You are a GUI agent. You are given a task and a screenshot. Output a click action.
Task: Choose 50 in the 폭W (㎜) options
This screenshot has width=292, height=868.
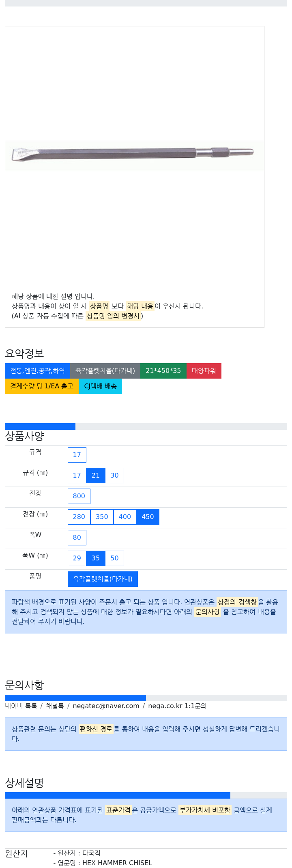(x=115, y=558)
